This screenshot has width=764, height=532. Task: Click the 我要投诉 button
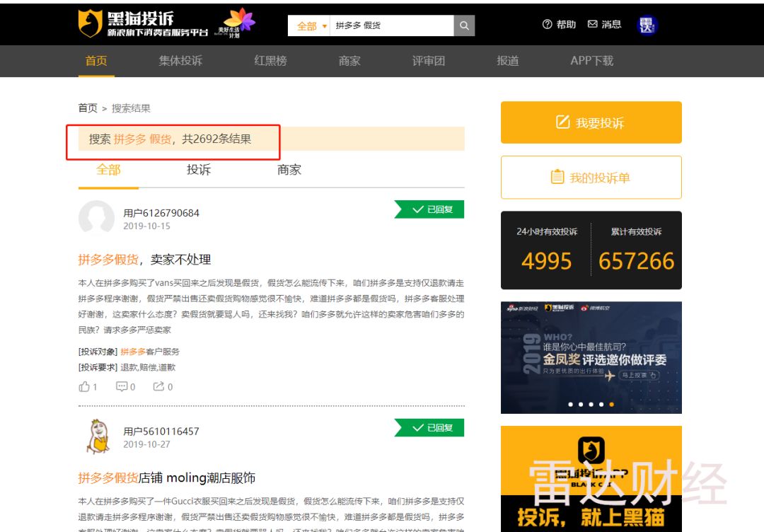pyautogui.click(x=591, y=122)
